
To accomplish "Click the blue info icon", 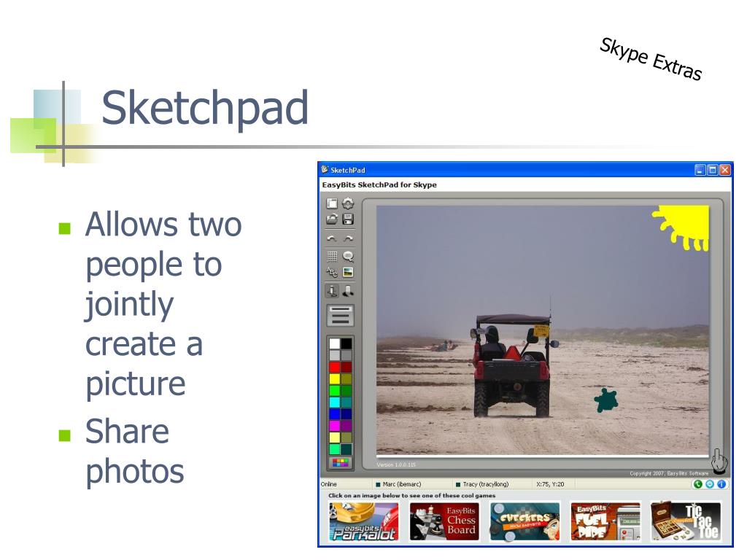I will coord(721,484).
